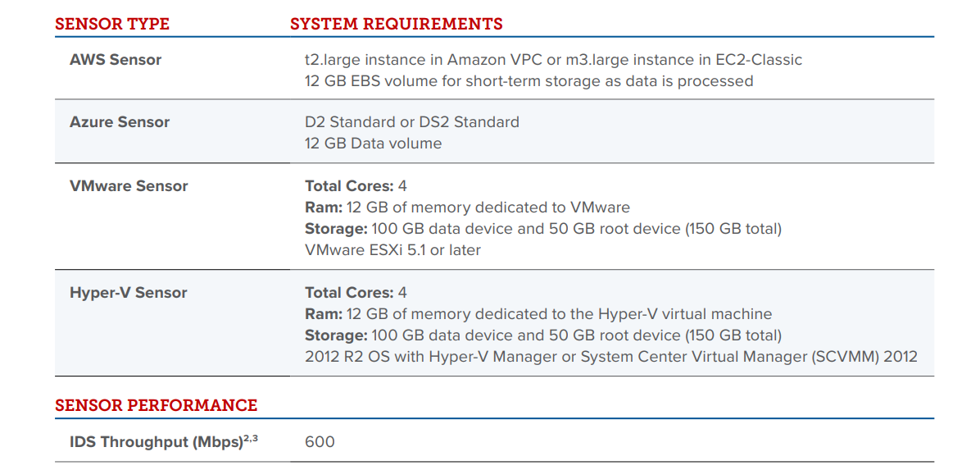Click the SYSTEM REQUIREMENTS column heading
980x470 pixels.
coord(397,24)
